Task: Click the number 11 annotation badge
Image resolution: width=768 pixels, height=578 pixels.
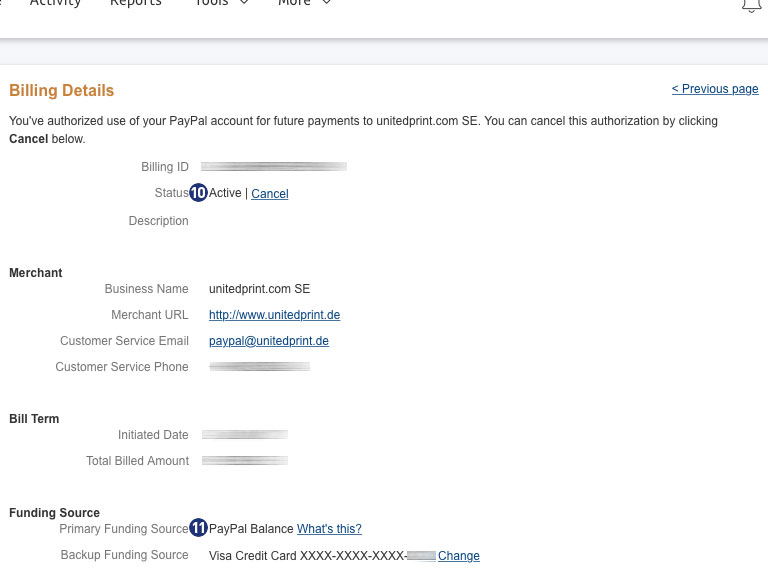Action: (x=199, y=528)
